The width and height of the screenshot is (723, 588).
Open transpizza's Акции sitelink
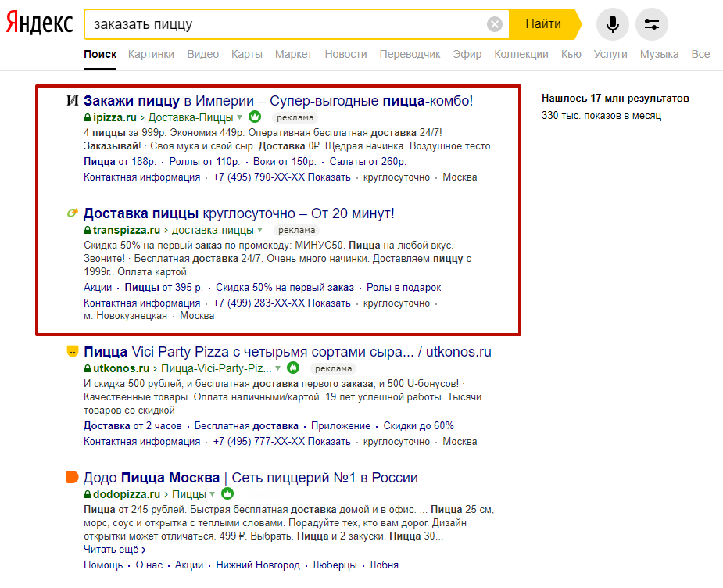pos(98,288)
